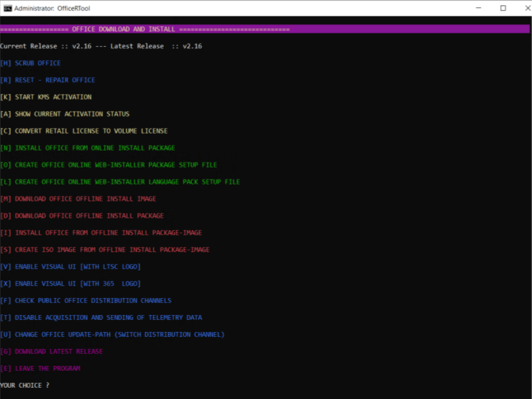532x399 pixels.
Task: Click '[X] ENABLE VISUAL UI [WITH 365 LOGO]'
Action: (x=70, y=284)
